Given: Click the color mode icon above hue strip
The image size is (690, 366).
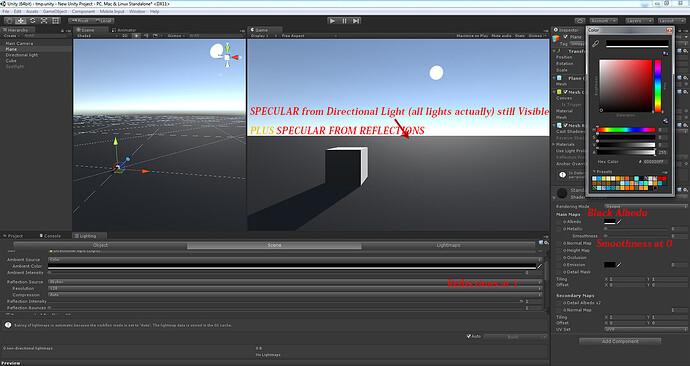Looking at the screenshot, I should (665, 53).
